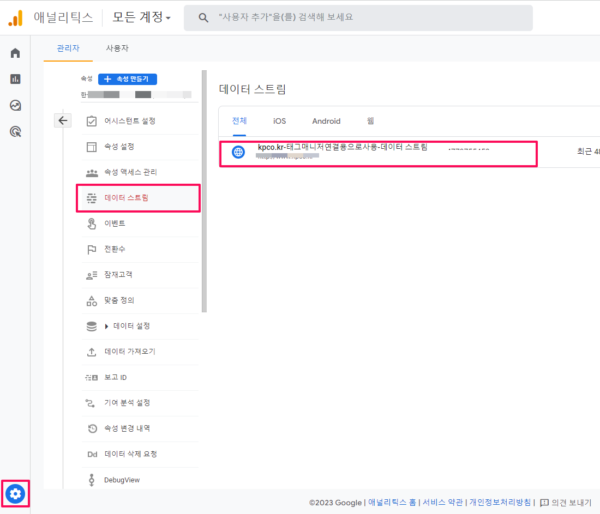
Task: Click the search magnifier icon
Action: click(203, 18)
